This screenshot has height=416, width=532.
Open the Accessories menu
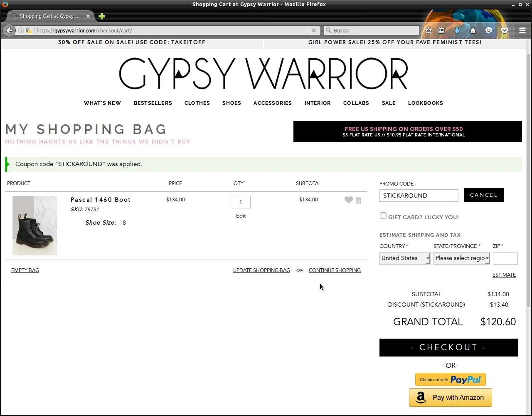[273, 103]
